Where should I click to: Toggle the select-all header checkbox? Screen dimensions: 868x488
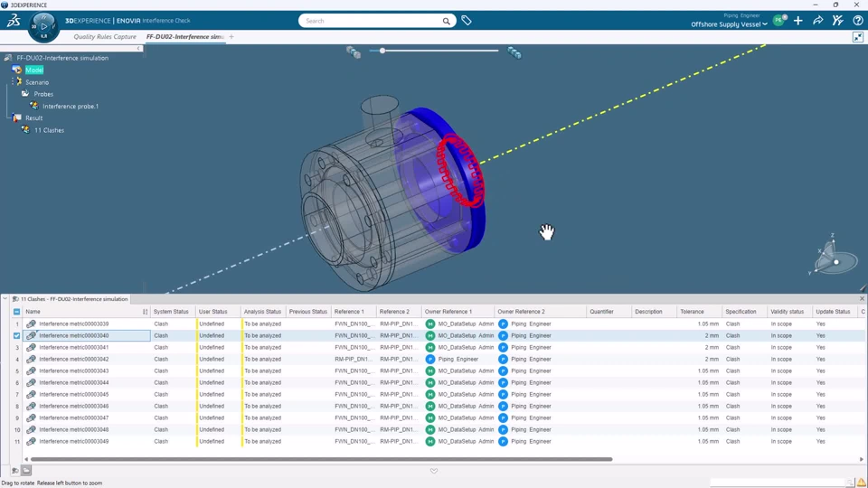(16, 312)
